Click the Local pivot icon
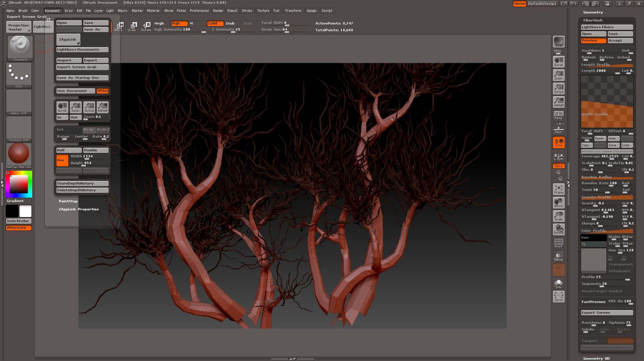This screenshot has width=644, height=361. [x=558, y=142]
